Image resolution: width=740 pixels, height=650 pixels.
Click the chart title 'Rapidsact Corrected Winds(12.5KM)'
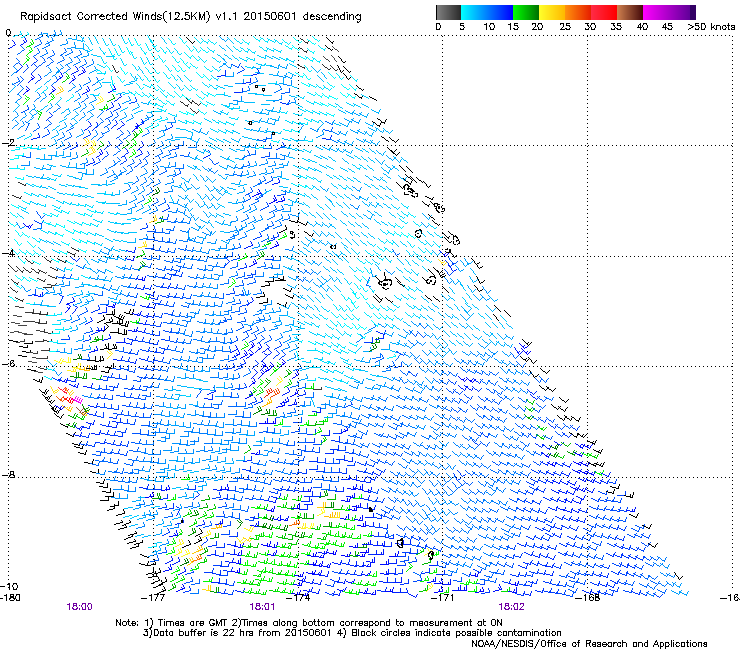[x=115, y=17]
